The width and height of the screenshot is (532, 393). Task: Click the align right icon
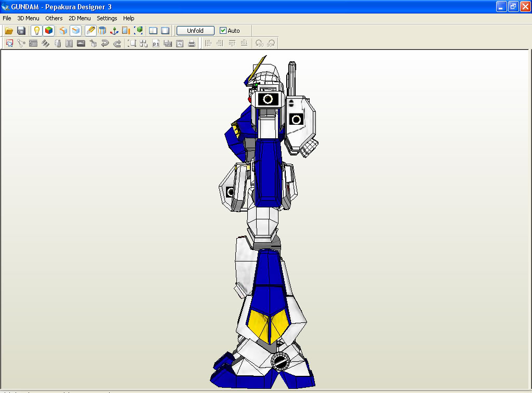220,44
